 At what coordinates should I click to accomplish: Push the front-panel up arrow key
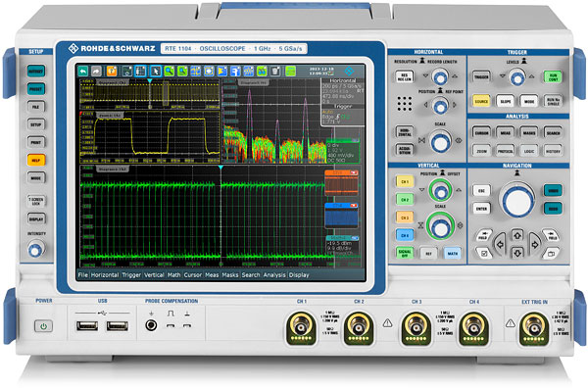[517, 235]
